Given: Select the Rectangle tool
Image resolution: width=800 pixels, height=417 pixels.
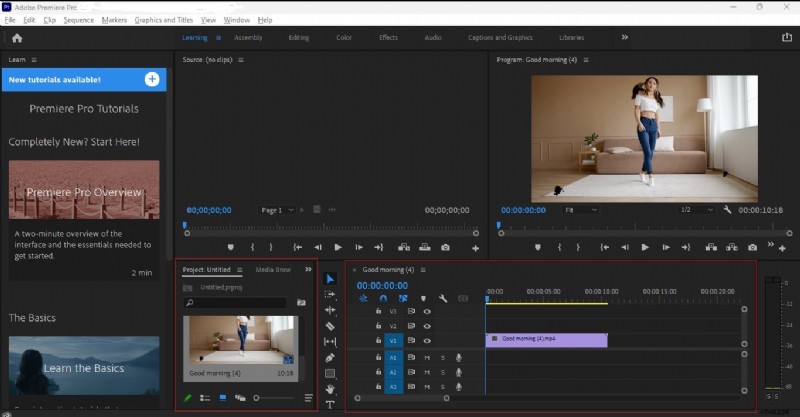Looking at the screenshot, I should click(x=330, y=374).
